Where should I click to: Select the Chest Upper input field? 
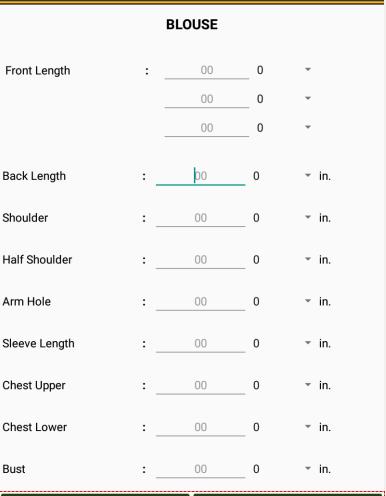click(200, 385)
